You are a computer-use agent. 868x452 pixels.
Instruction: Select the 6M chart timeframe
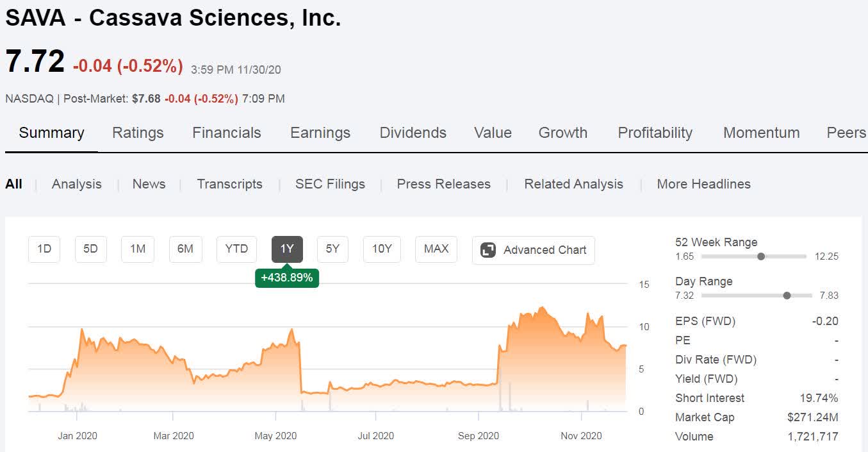pos(185,249)
